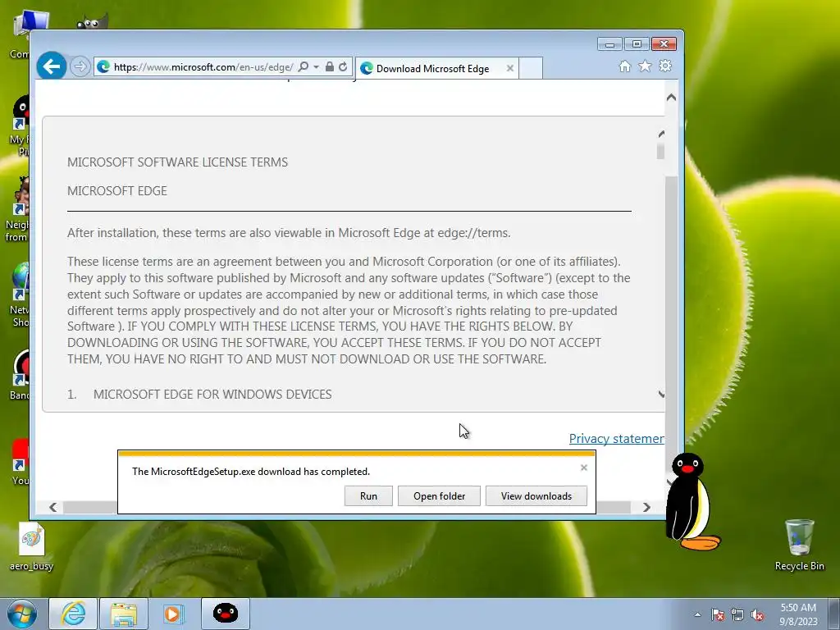
Task: Click the grey Forward arrow button
Action: tap(80, 66)
